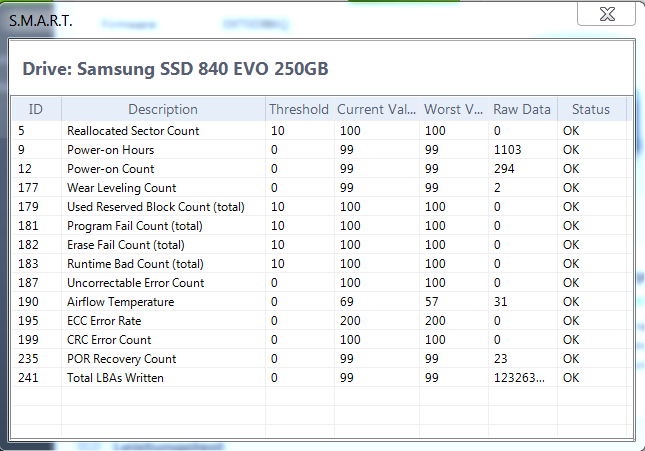Select the Airflow Temperature description
Image resolution: width=645 pixels, height=451 pixels.
point(121,302)
